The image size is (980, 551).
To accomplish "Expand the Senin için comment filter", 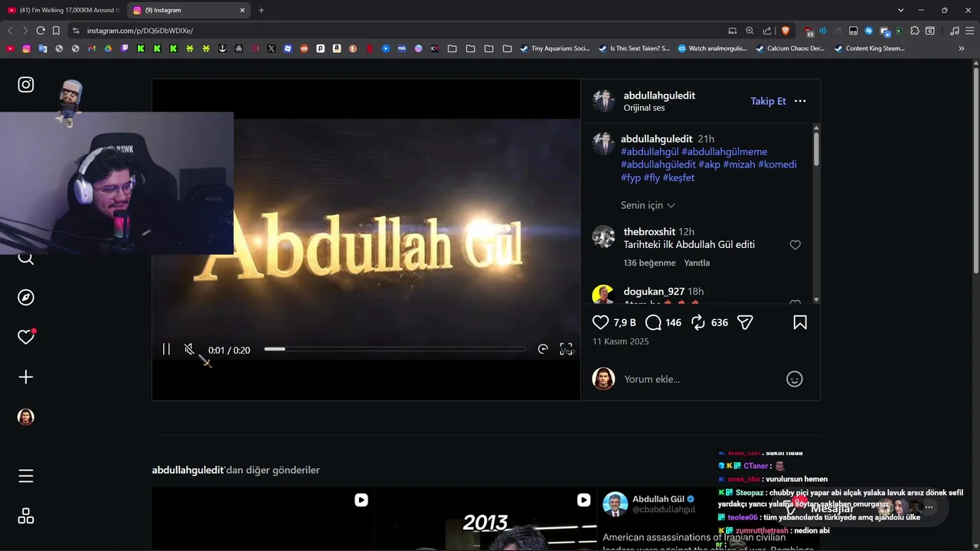I will 648,205.
